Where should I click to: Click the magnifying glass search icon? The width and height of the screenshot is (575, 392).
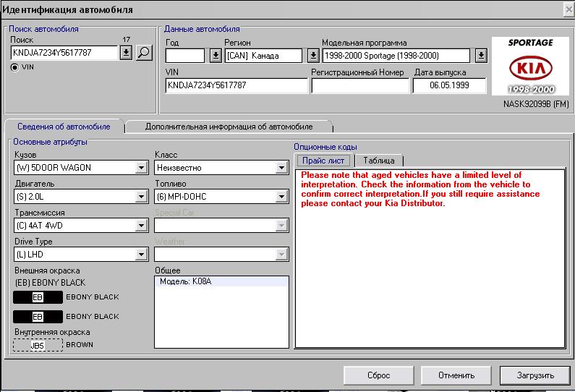pos(144,53)
